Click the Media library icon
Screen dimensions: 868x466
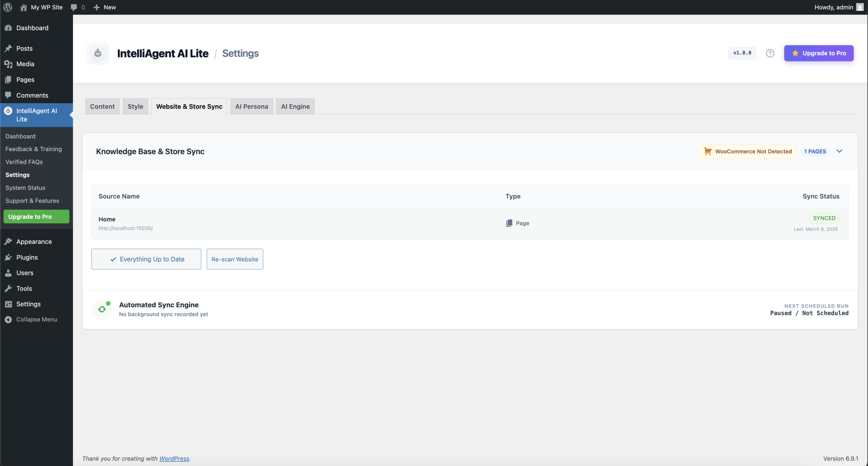point(8,64)
